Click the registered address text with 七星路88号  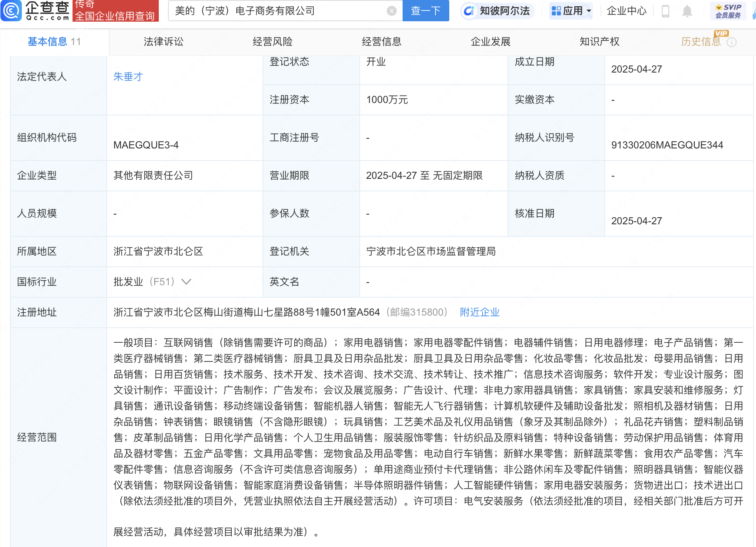[x=247, y=312]
